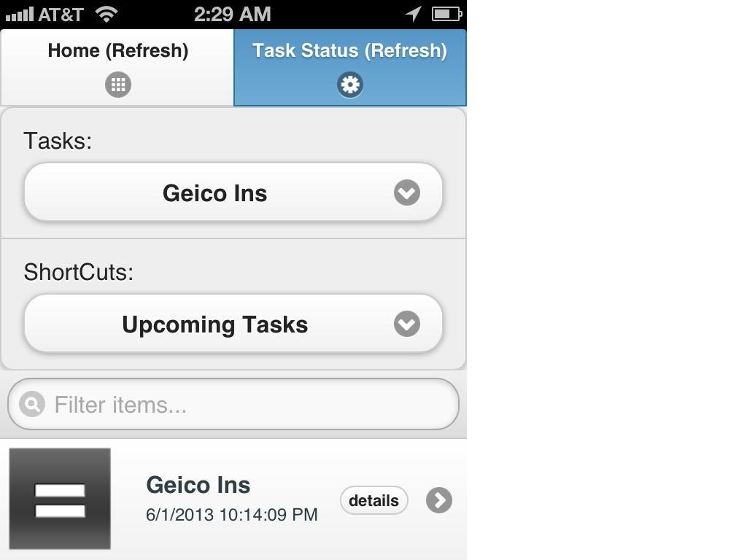Focus the Filter items field

pos(233,404)
